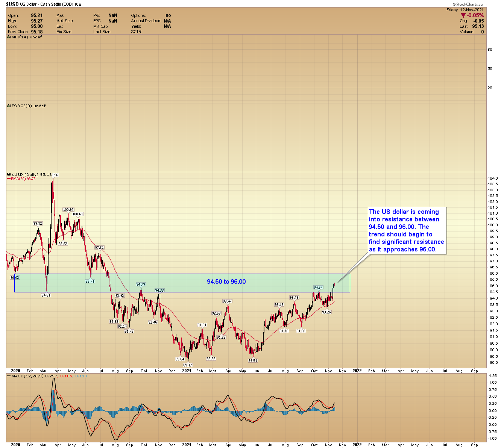This screenshot has width=504, height=448.
Task: Click the 99.82 price peak label
Action: pyautogui.click(x=38, y=224)
